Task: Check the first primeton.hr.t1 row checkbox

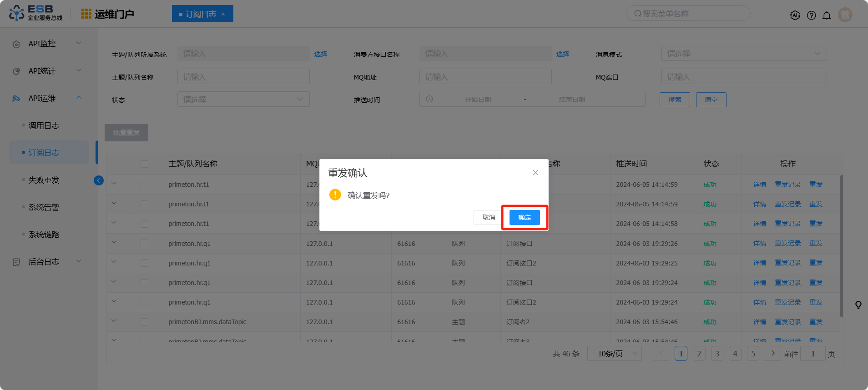Action: [x=144, y=185]
